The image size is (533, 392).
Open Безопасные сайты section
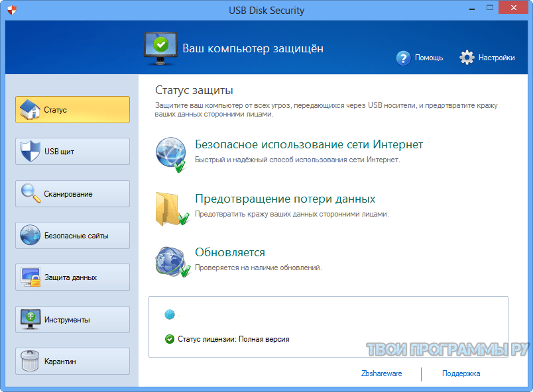pos(72,236)
